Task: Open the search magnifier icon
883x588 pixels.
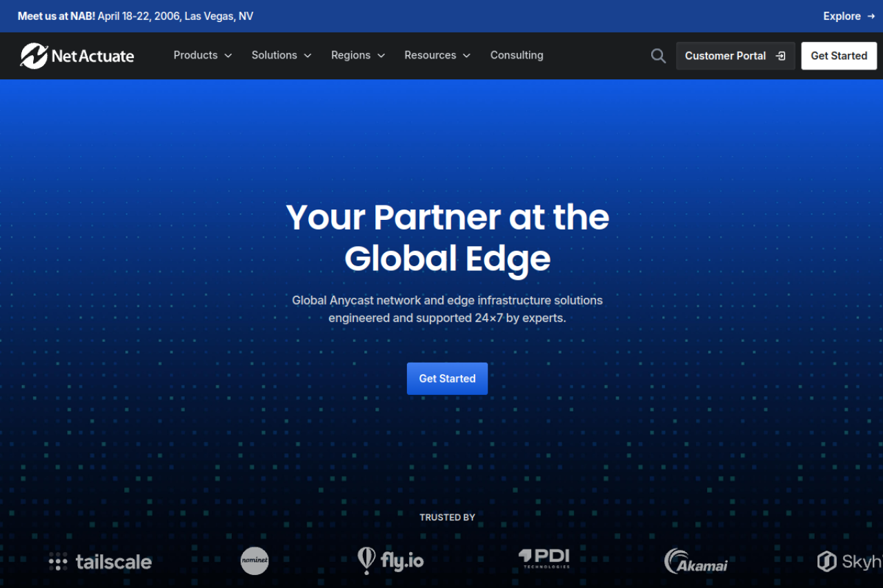Action: pyautogui.click(x=658, y=56)
